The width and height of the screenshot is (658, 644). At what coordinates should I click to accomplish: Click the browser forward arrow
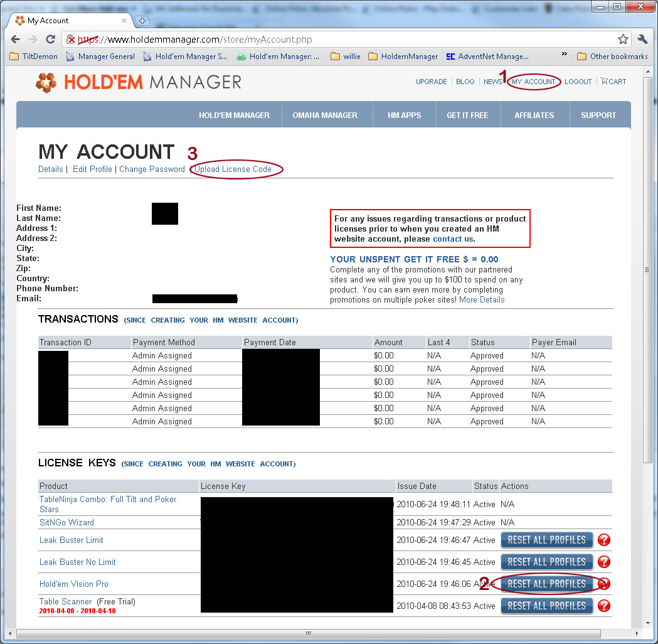[33, 40]
